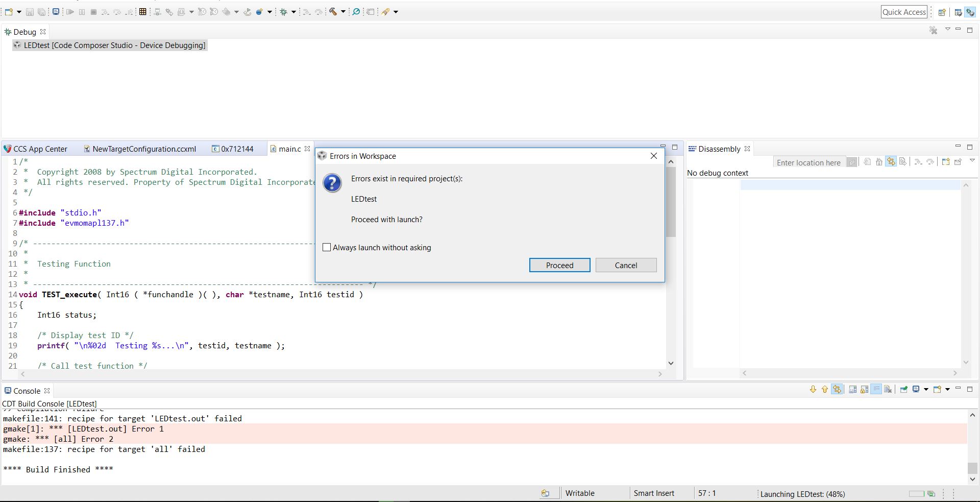Click Disassembly home (go to PC) icon
Viewport: 980px width, 502px height.
[x=879, y=162]
